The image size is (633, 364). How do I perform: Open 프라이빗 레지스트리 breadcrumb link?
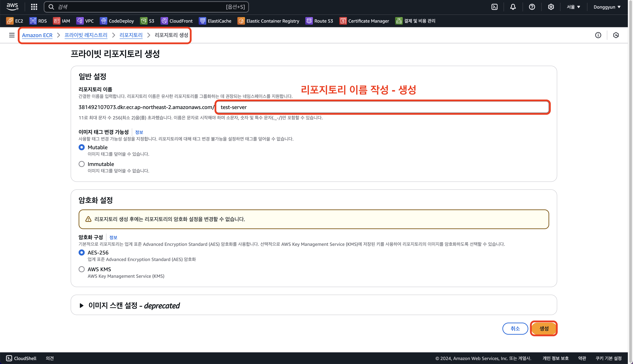[x=86, y=35]
